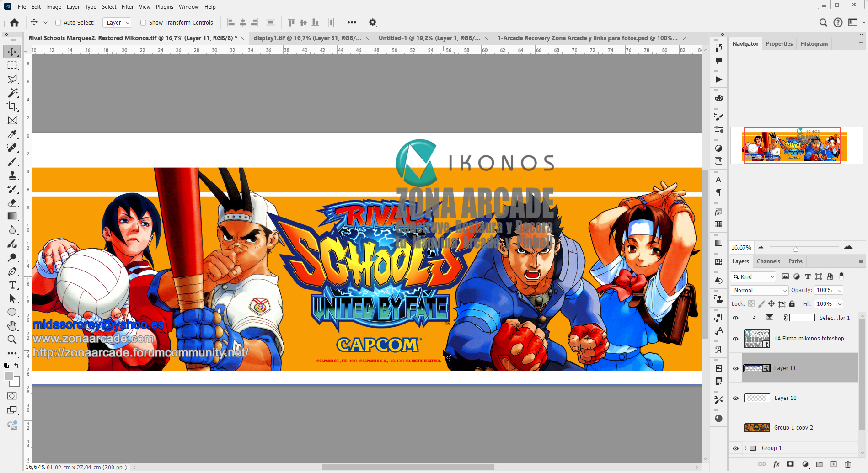The image size is (868, 473).
Task: Zoom in navigator large mountains button
Action: coord(848,247)
